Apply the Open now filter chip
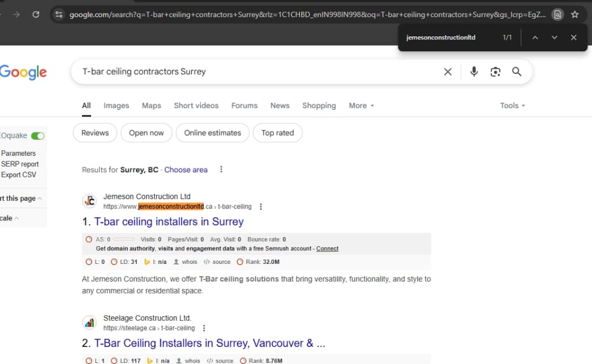This screenshot has height=364, width=592. (x=146, y=133)
